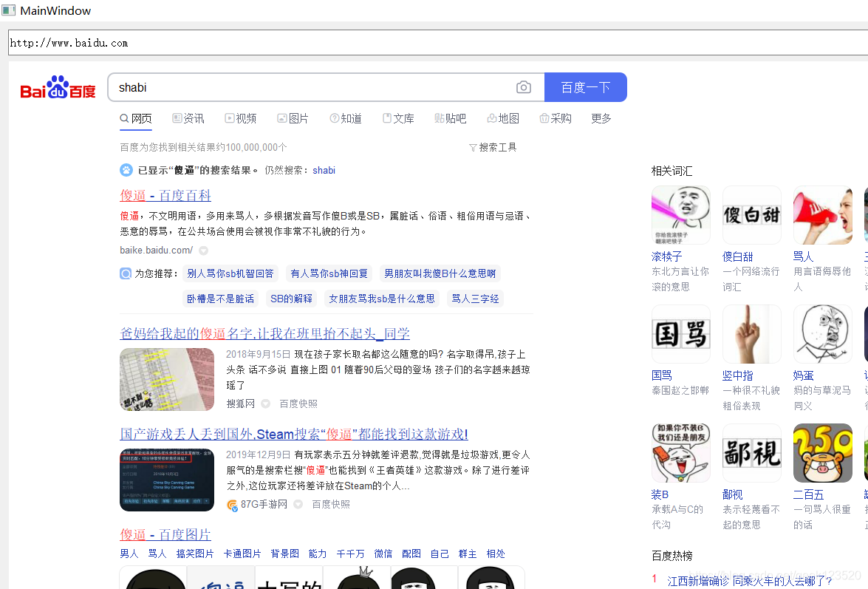Open the Steam game result title
This screenshot has height=589, width=868.
[294, 434]
